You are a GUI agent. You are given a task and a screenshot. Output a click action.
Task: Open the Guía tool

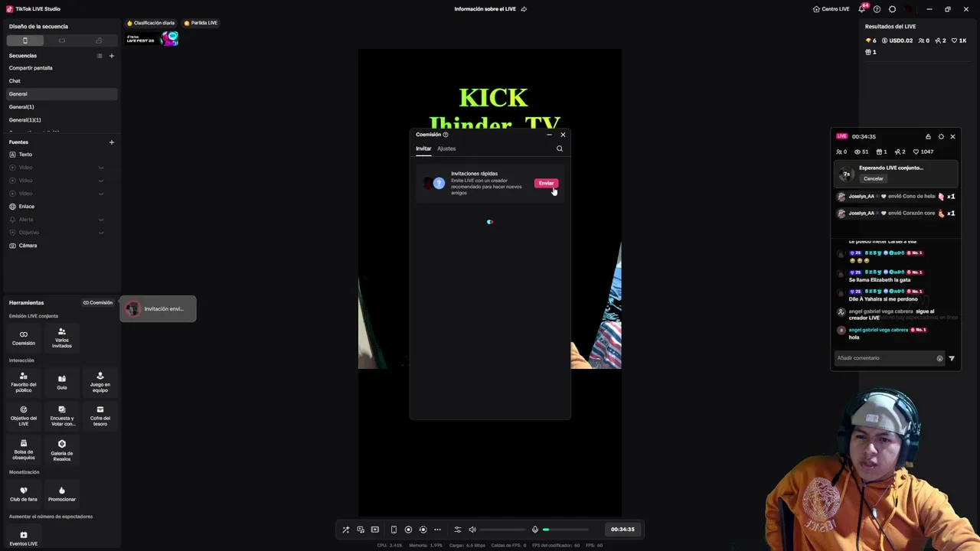(x=62, y=383)
